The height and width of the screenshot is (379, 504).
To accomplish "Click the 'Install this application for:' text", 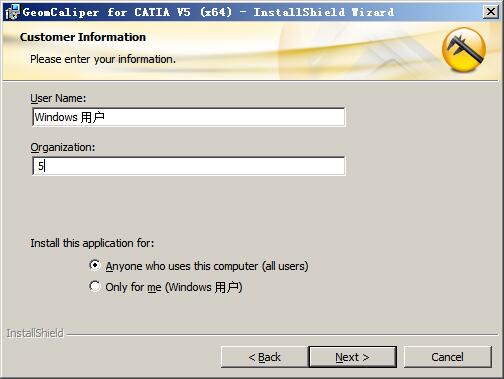I will pos(92,243).
